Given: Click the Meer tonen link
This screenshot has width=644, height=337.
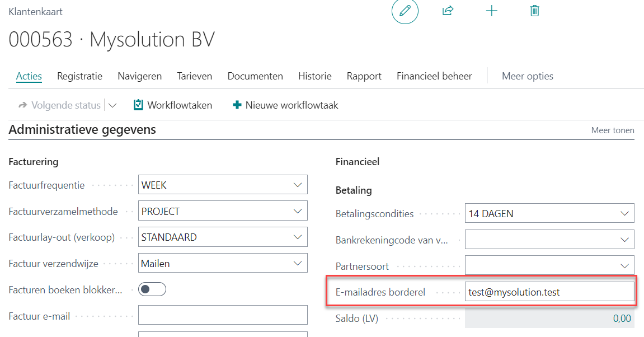Looking at the screenshot, I should click(x=613, y=130).
